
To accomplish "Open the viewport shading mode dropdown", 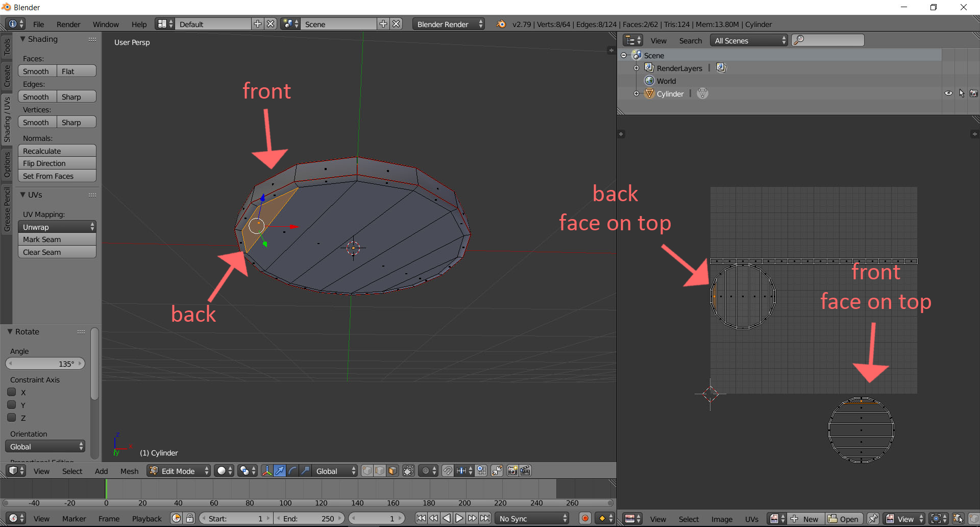I will [x=224, y=471].
